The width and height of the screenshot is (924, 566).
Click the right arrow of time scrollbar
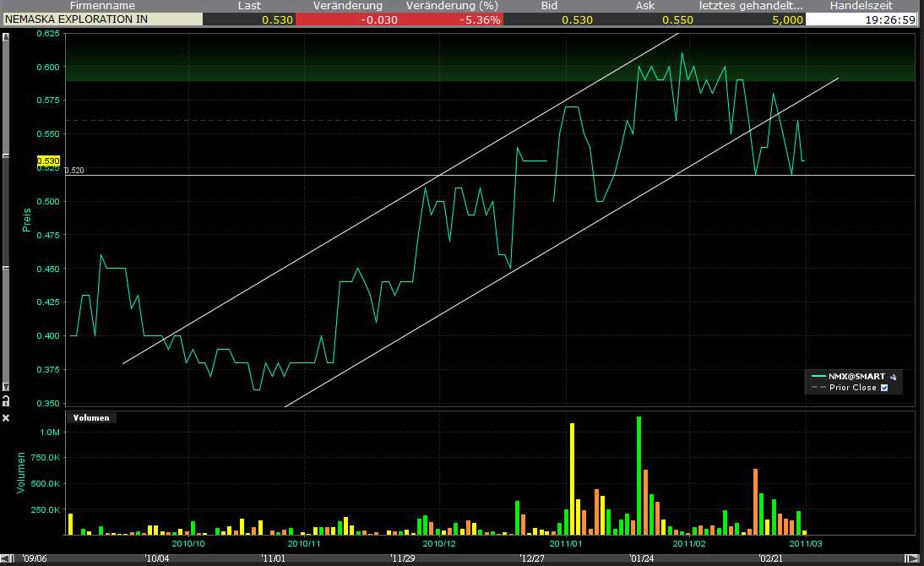(x=910, y=558)
